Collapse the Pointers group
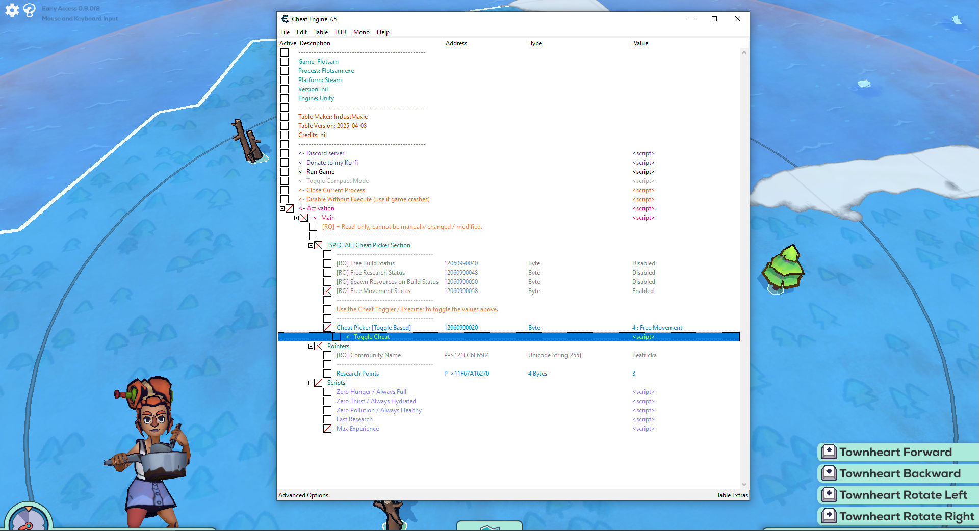The width and height of the screenshot is (980, 531). point(311,346)
